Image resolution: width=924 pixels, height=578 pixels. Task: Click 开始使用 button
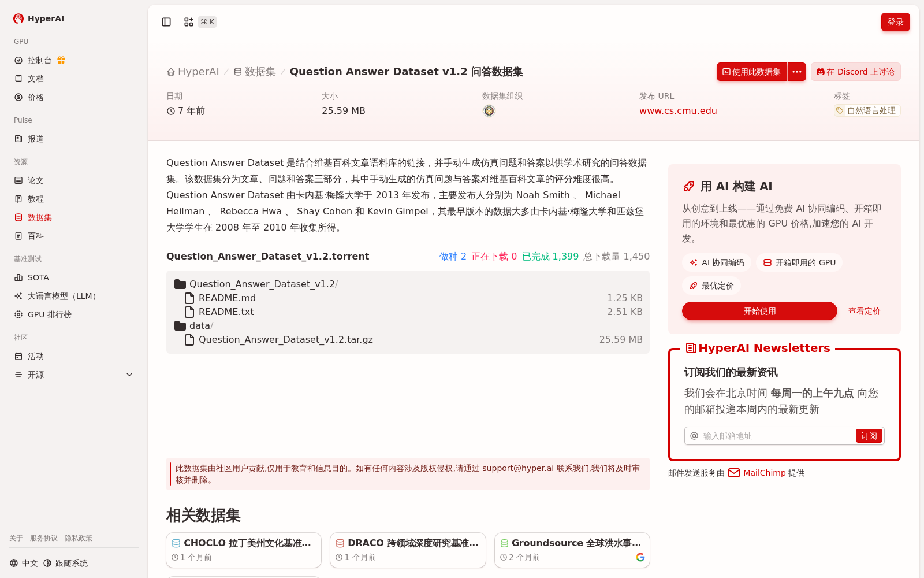click(759, 311)
